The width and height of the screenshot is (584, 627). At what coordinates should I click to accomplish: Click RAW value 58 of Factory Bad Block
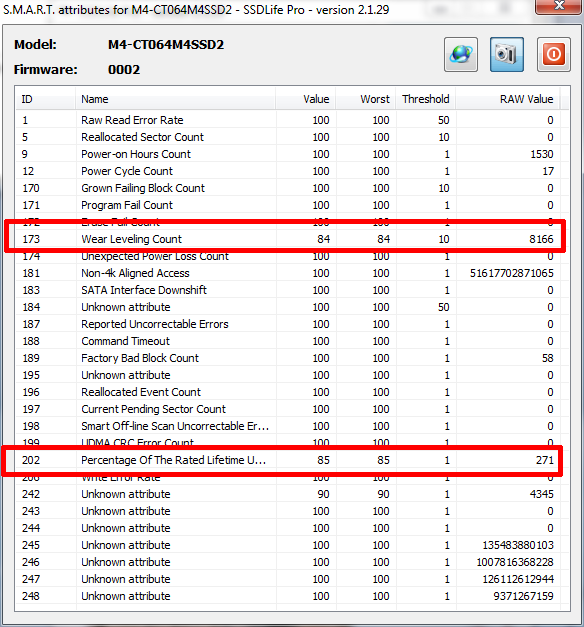[548, 358]
